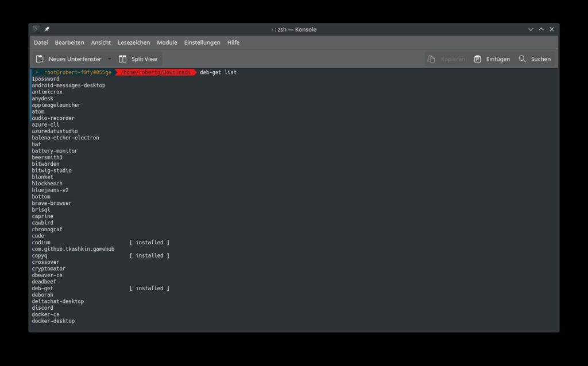Click the pin icon in title bar
The image size is (588, 366).
point(47,29)
